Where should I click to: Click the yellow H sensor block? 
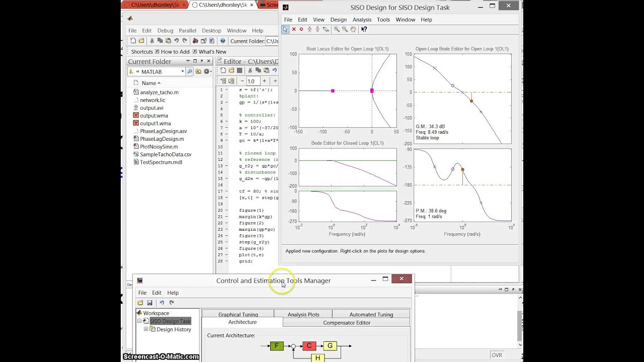coord(317,358)
